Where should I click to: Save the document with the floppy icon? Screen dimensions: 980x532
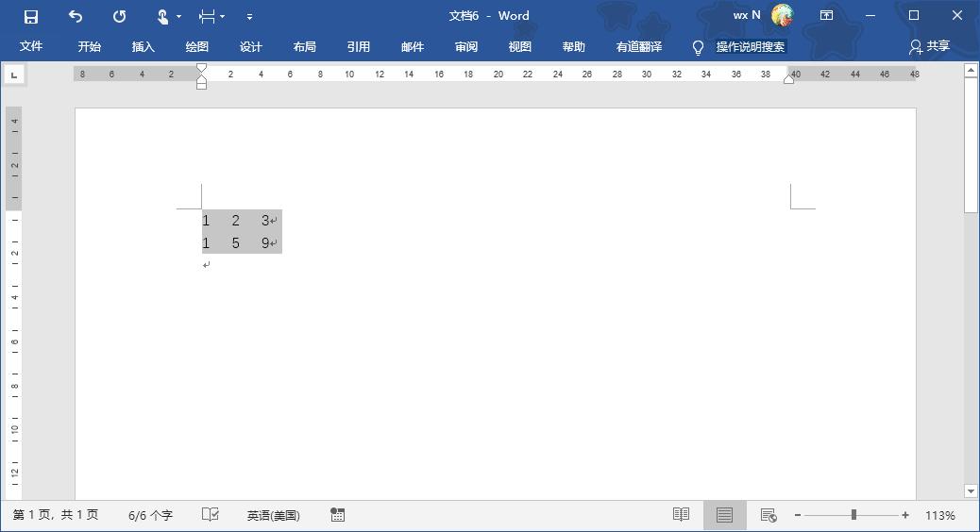pyautogui.click(x=30, y=17)
